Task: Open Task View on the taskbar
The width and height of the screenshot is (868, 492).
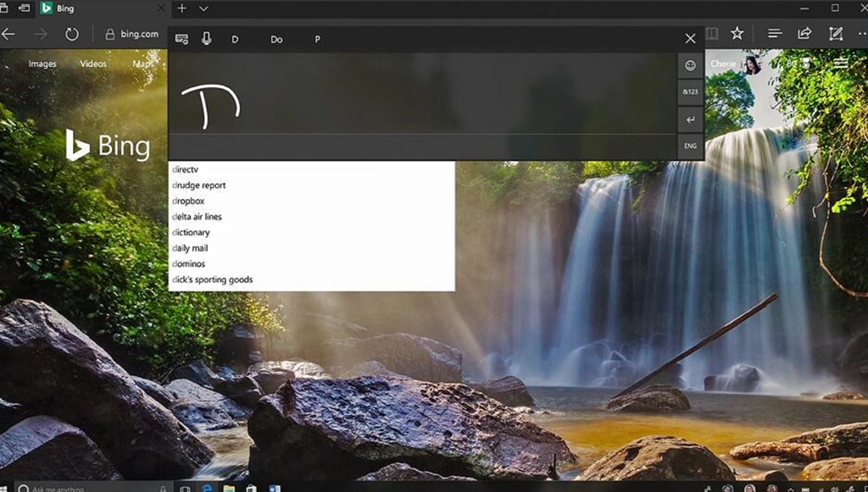Action: click(184, 489)
